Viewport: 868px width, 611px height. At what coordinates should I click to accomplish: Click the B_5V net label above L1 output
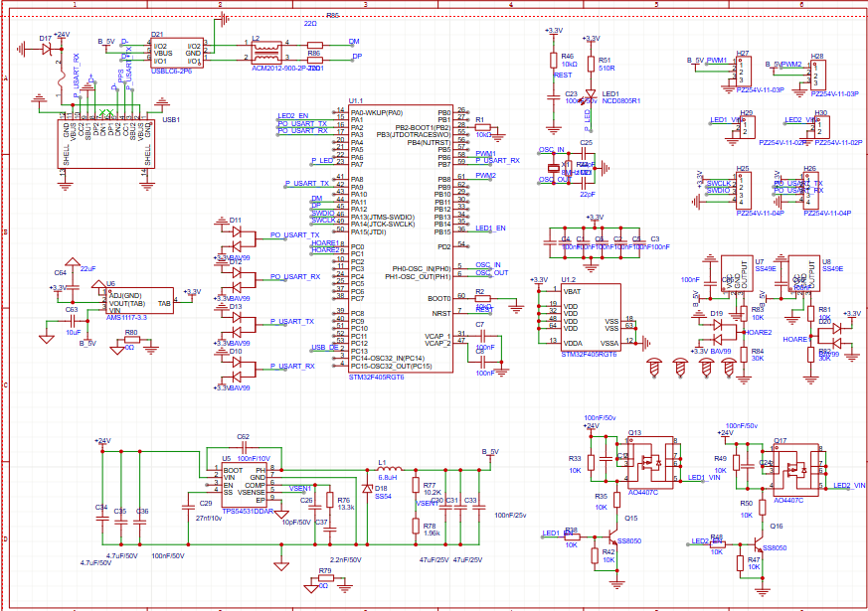tap(489, 452)
